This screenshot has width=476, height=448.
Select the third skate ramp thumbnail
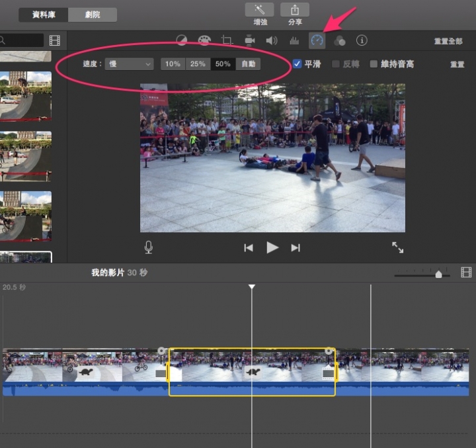[26, 216]
